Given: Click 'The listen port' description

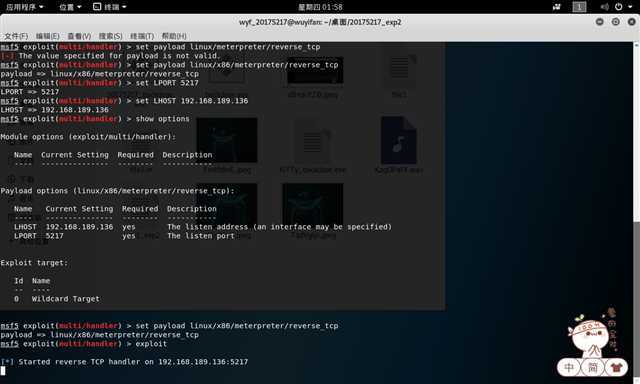Looking at the screenshot, I should [x=201, y=236].
